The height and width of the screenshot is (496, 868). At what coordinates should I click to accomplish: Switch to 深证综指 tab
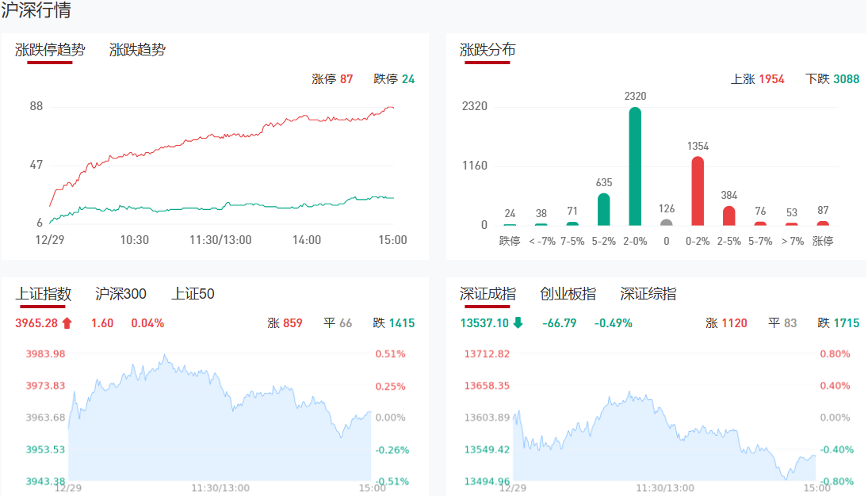(648, 294)
